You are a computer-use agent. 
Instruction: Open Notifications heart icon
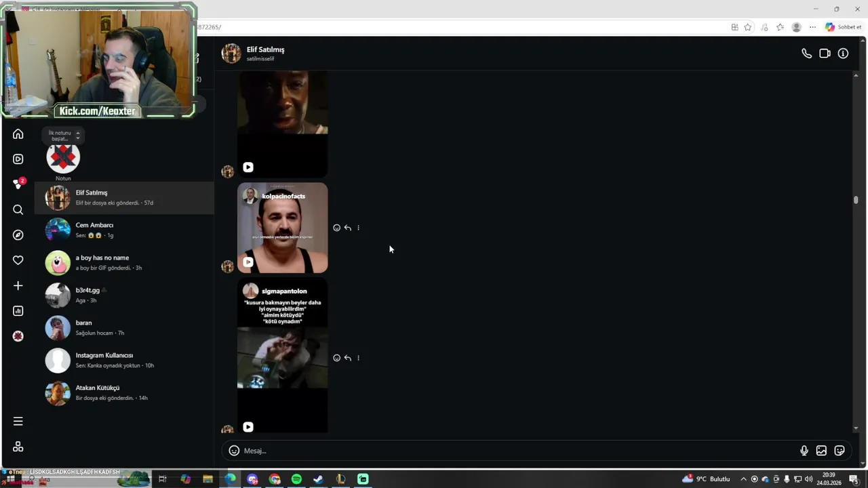coord(18,260)
